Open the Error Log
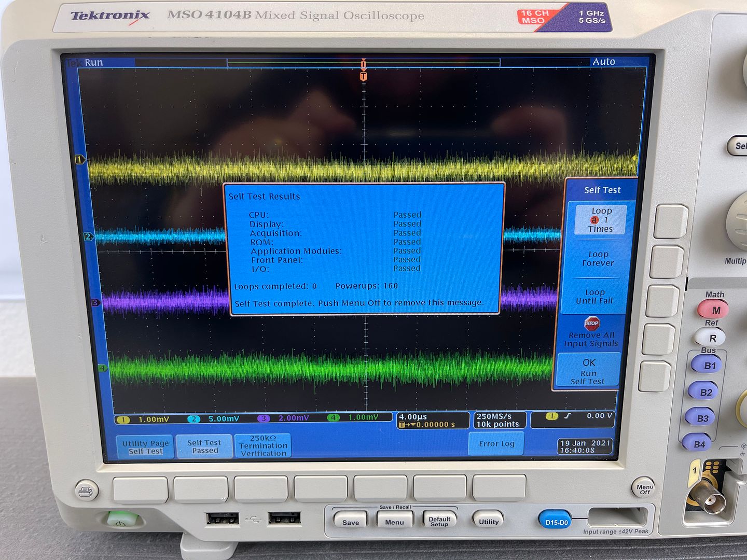Viewport: 747px width, 560px height. [496, 444]
